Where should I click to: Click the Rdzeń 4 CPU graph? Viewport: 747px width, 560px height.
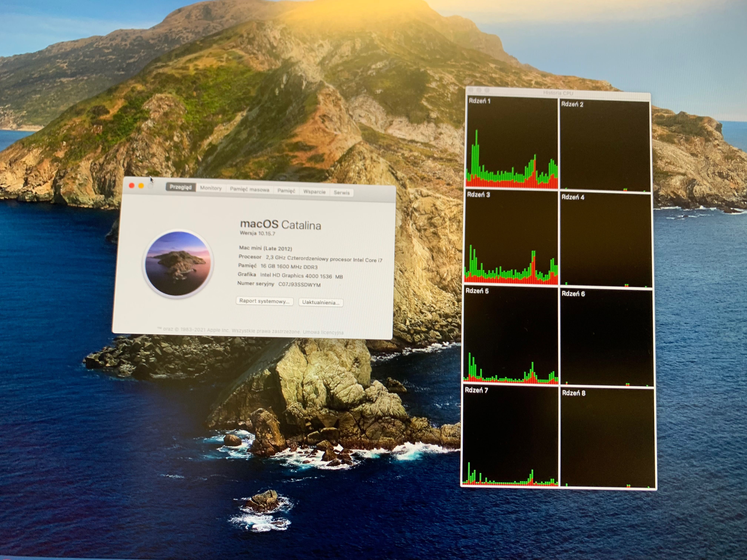(606, 240)
